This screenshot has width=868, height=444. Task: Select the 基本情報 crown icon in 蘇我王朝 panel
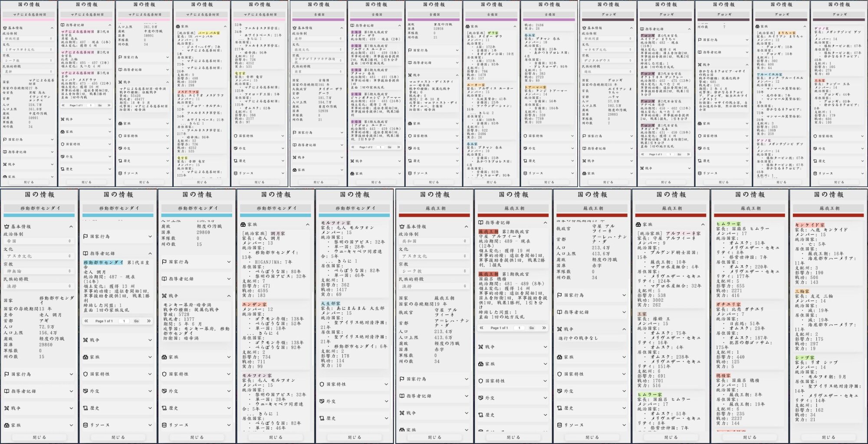point(401,226)
